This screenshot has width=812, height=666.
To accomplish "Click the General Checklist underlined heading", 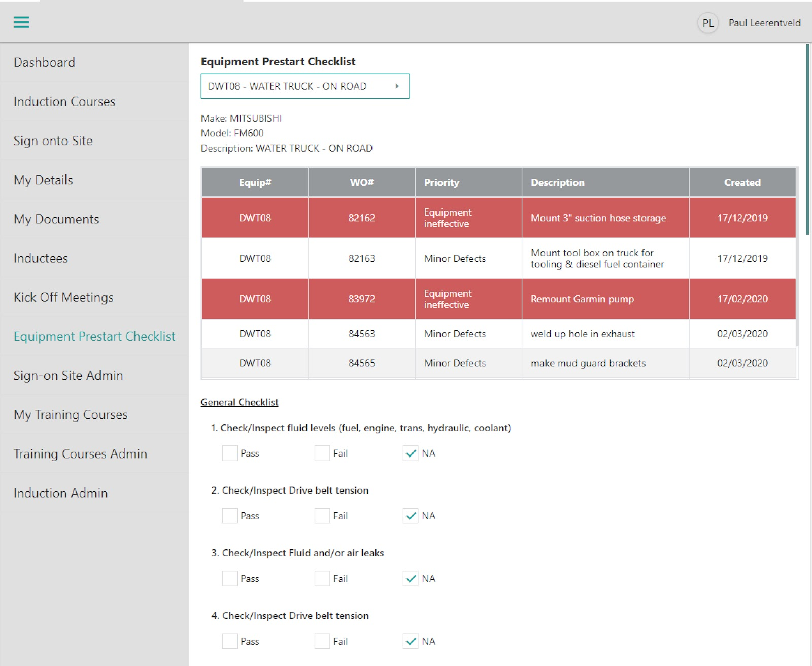I will pyautogui.click(x=240, y=402).
